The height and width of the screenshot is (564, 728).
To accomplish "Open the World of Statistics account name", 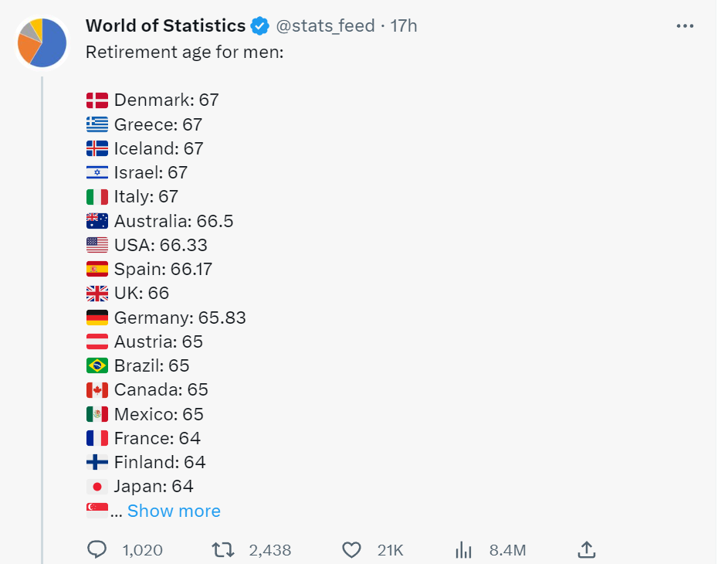I will (165, 25).
